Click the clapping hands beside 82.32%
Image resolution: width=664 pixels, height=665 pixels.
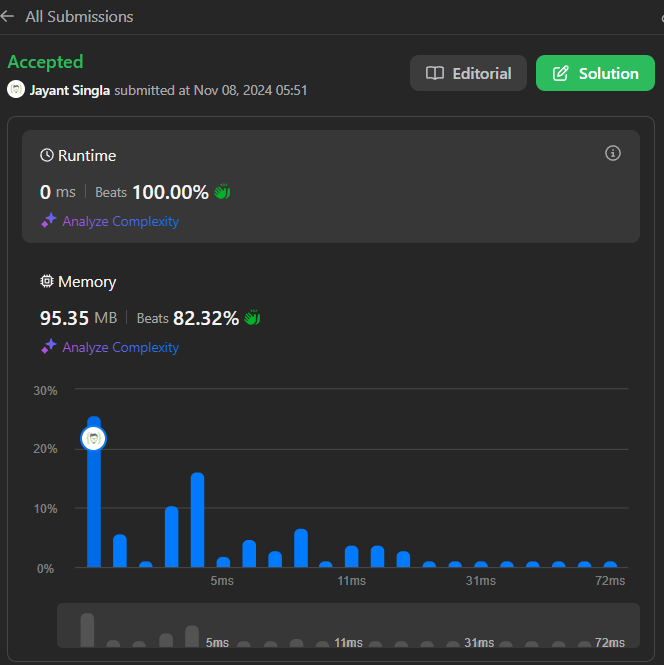point(252,318)
